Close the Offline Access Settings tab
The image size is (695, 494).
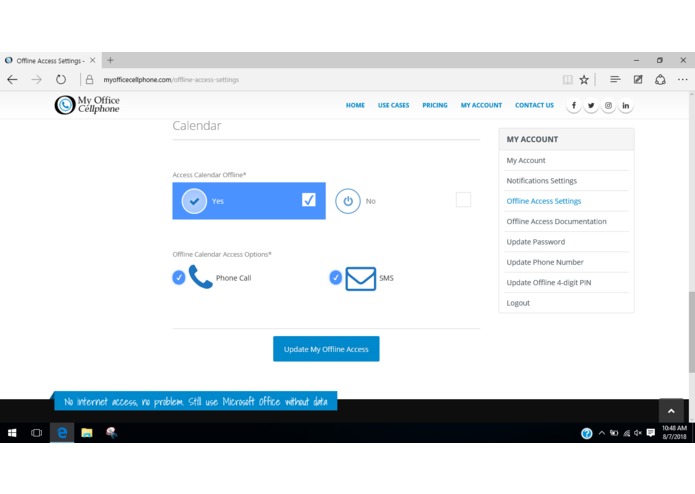[93, 60]
